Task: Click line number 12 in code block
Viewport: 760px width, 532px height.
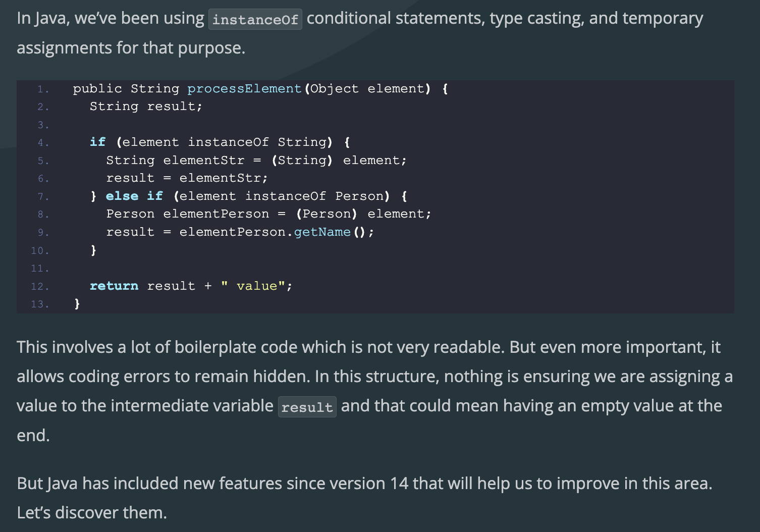Action: pos(40,286)
